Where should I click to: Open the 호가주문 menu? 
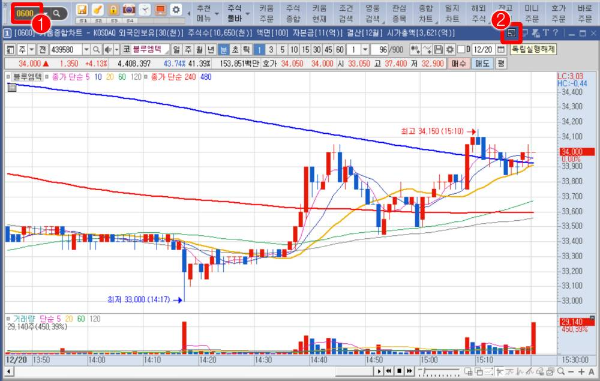558,13
